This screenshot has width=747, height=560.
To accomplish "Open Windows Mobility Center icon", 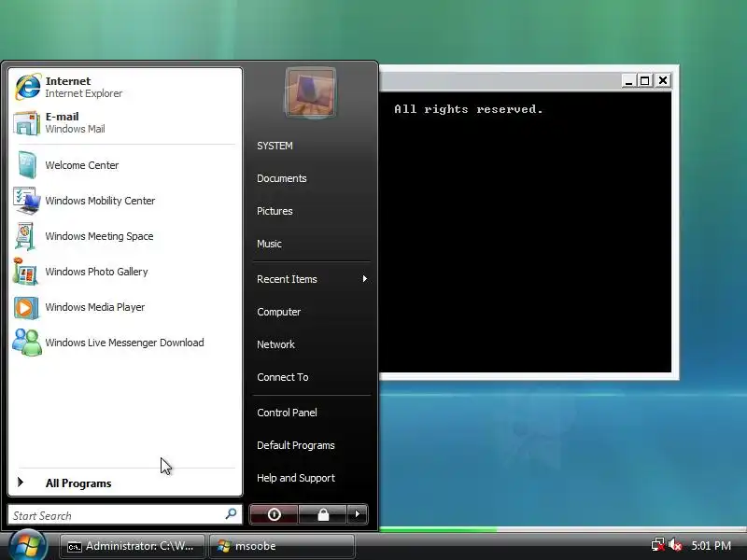I will (x=27, y=201).
